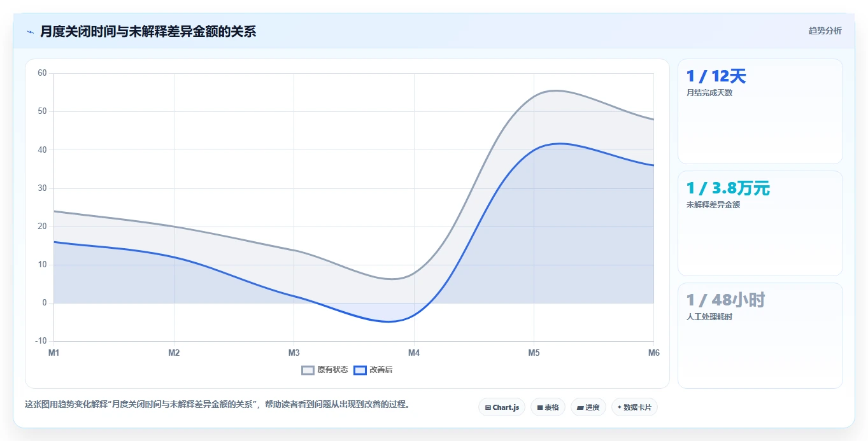Click the M2 x-axis label

[174, 353]
